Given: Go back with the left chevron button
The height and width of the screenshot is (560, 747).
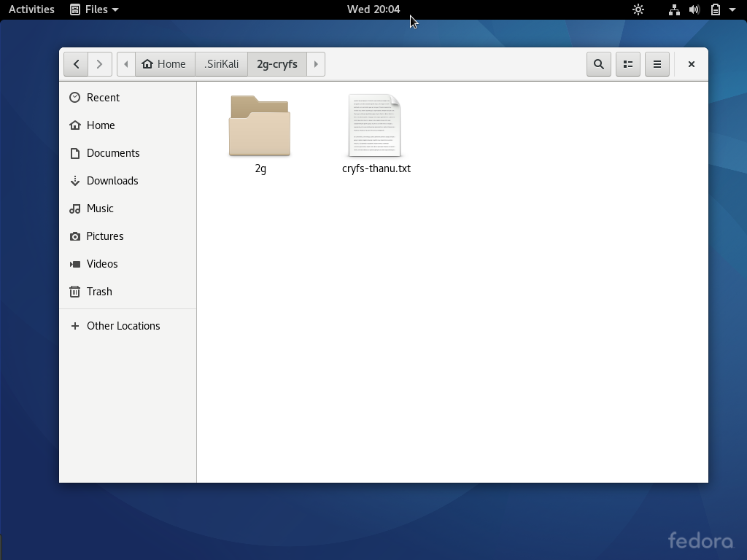Looking at the screenshot, I should [76, 64].
